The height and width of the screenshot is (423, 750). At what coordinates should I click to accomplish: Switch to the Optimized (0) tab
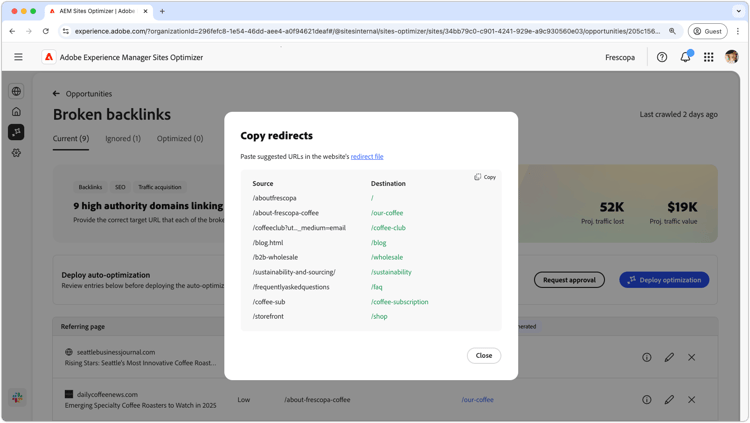(180, 138)
